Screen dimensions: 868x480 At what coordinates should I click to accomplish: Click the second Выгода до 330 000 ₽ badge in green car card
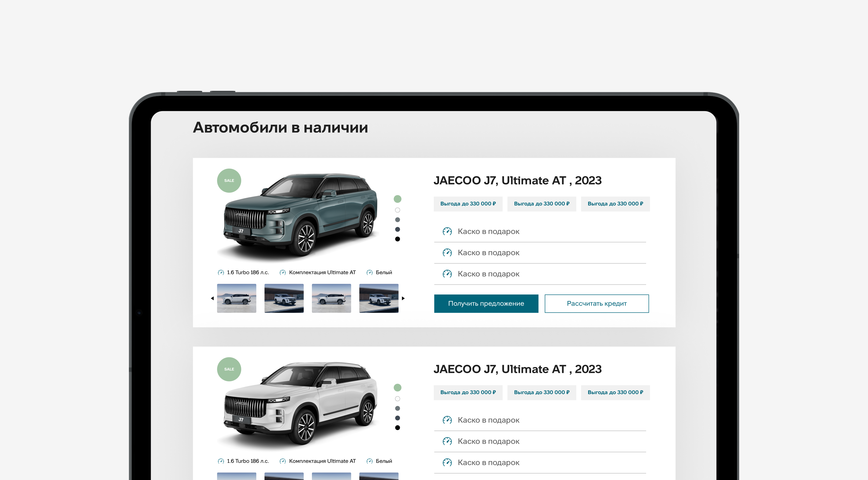click(542, 204)
